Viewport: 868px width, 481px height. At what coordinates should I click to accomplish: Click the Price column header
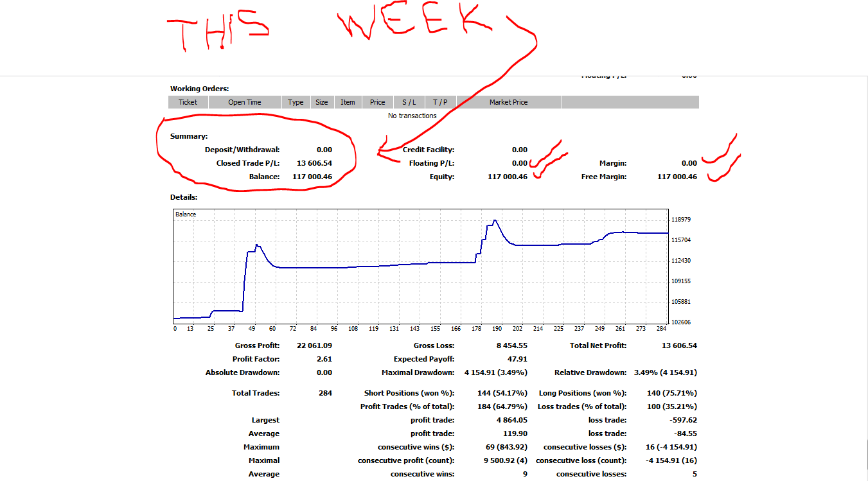click(x=378, y=102)
